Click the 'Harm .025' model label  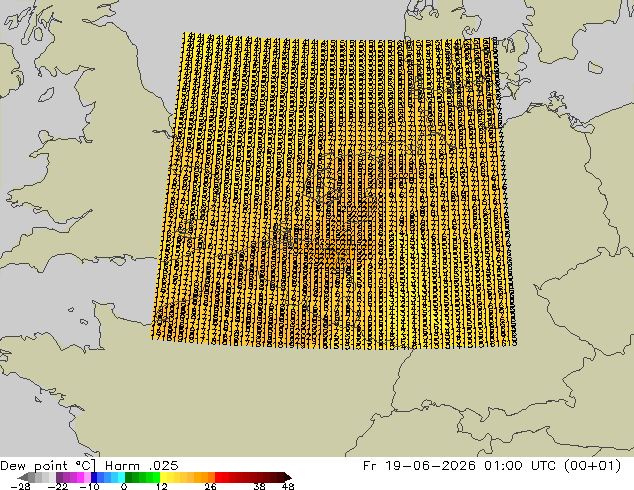142,466
